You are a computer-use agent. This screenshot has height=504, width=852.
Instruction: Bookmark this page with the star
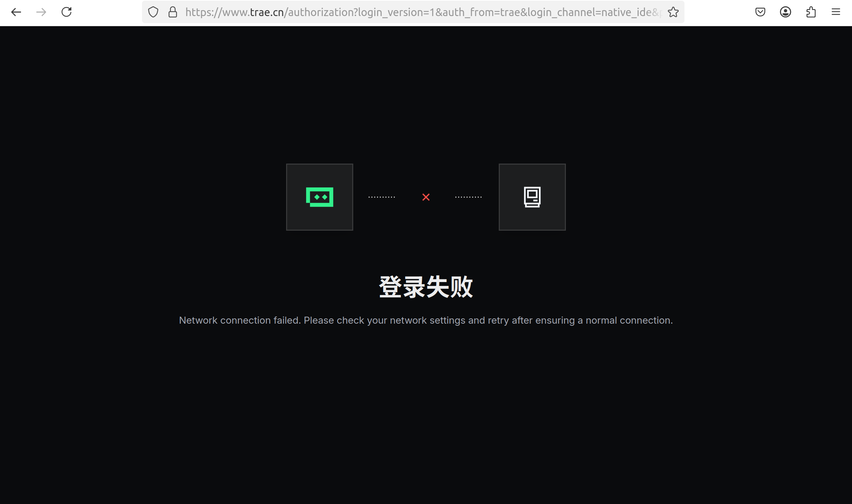[673, 12]
